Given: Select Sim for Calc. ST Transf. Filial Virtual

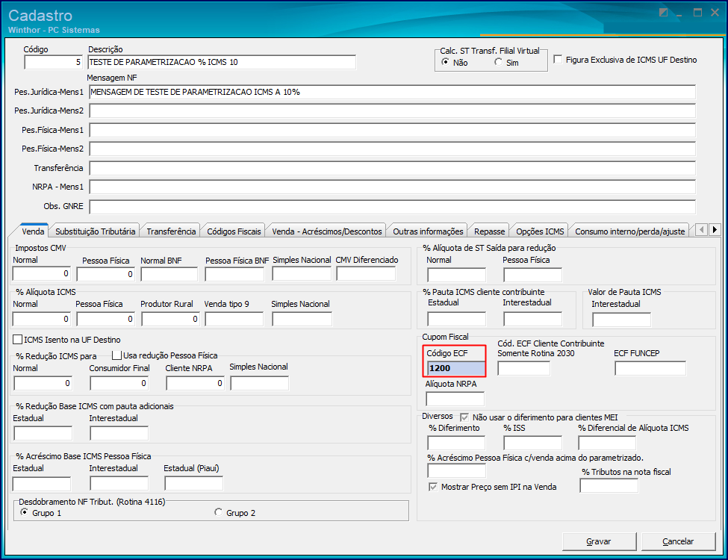Looking at the screenshot, I should click(x=498, y=62).
